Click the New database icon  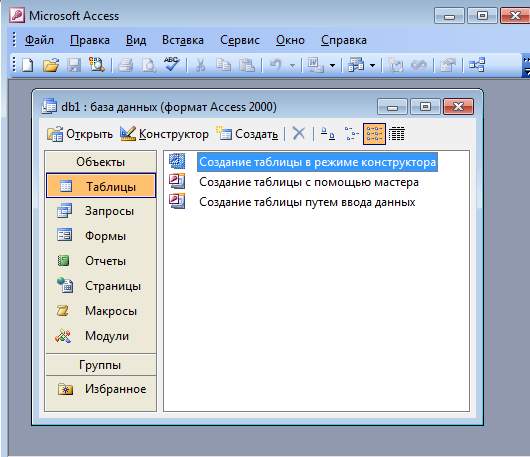(x=28, y=65)
